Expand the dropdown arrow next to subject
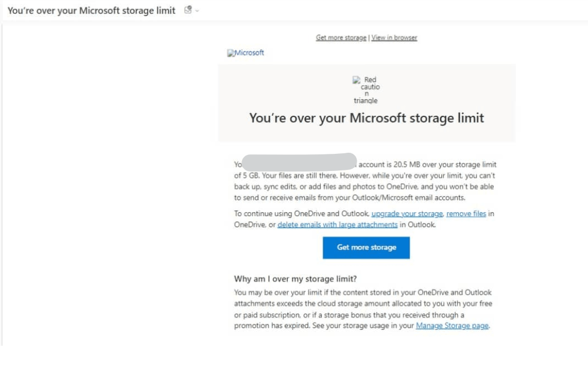 click(x=197, y=11)
